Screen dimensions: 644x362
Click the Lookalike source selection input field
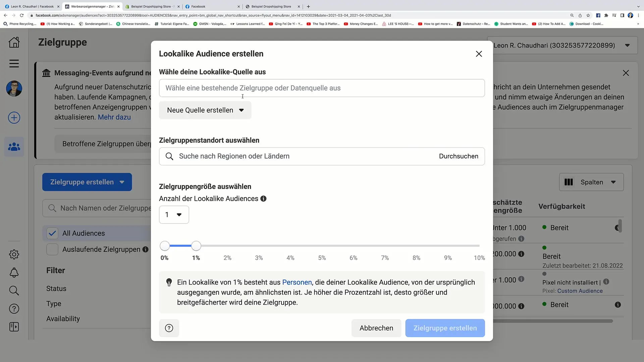point(322,87)
